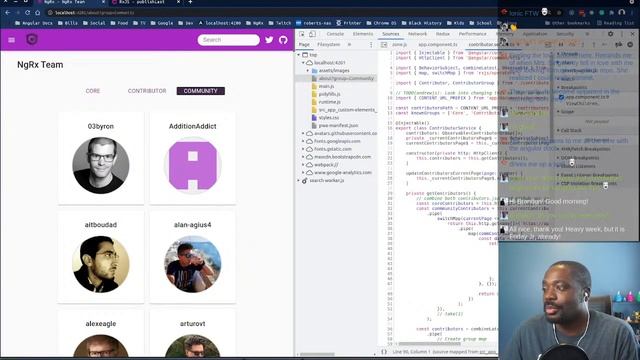Switch to the CONTRIBUTOR team tab
Viewport: 640px width, 360px height.
(147, 91)
